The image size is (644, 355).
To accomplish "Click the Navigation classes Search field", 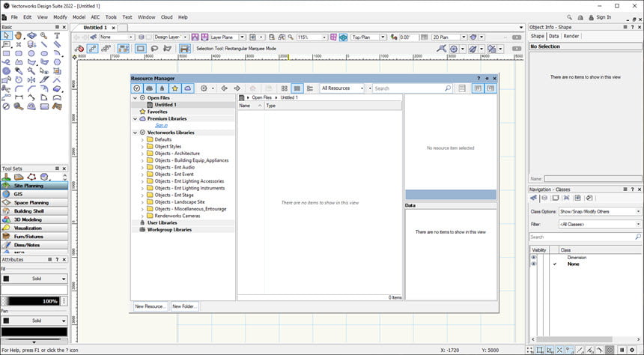I will point(585,237).
